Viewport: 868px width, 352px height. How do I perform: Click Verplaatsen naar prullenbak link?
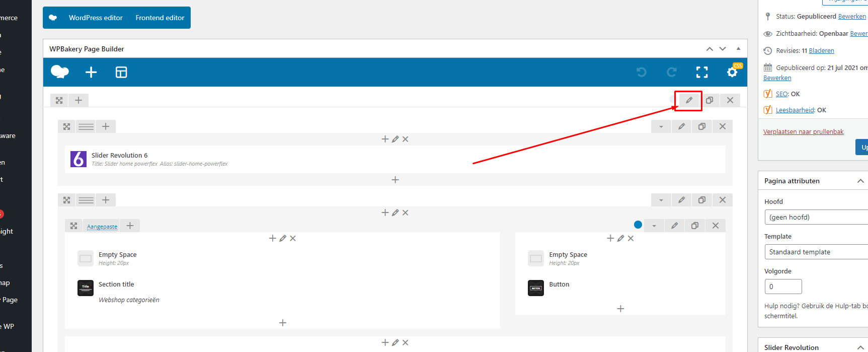803,132
